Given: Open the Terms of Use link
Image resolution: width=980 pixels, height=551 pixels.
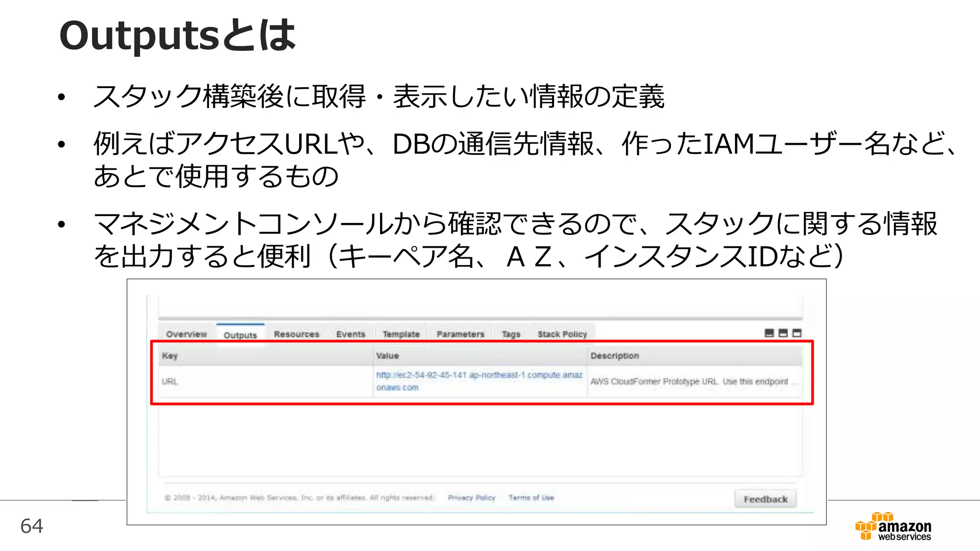Looking at the screenshot, I should click(531, 497).
